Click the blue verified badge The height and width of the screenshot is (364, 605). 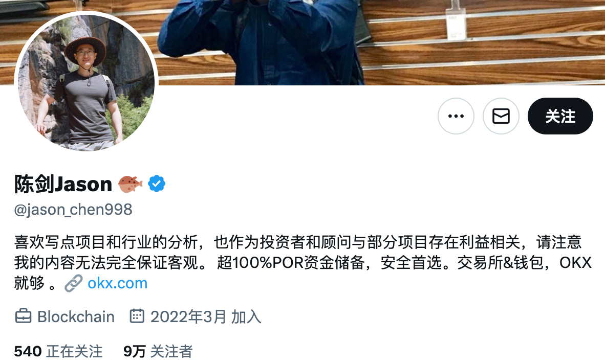(157, 184)
